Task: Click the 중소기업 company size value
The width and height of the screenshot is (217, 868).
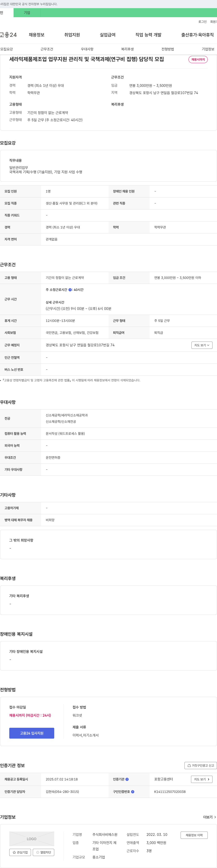Action: tap(99, 857)
